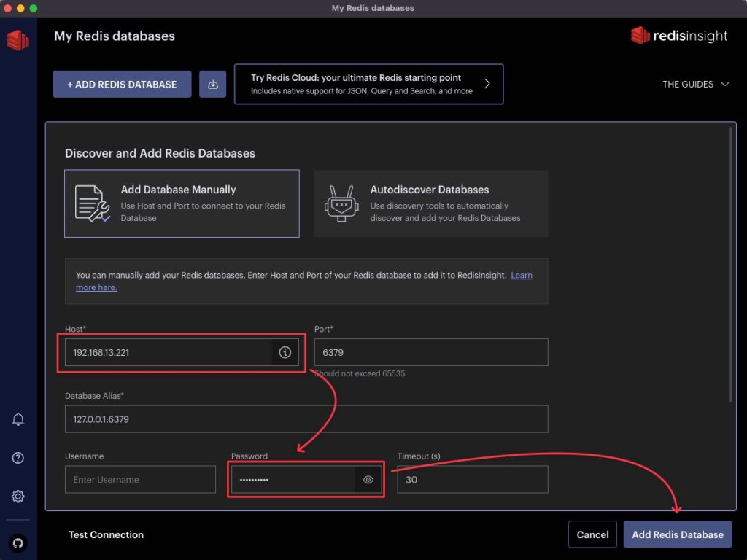Click the redisinsight logo at top right

tap(679, 36)
